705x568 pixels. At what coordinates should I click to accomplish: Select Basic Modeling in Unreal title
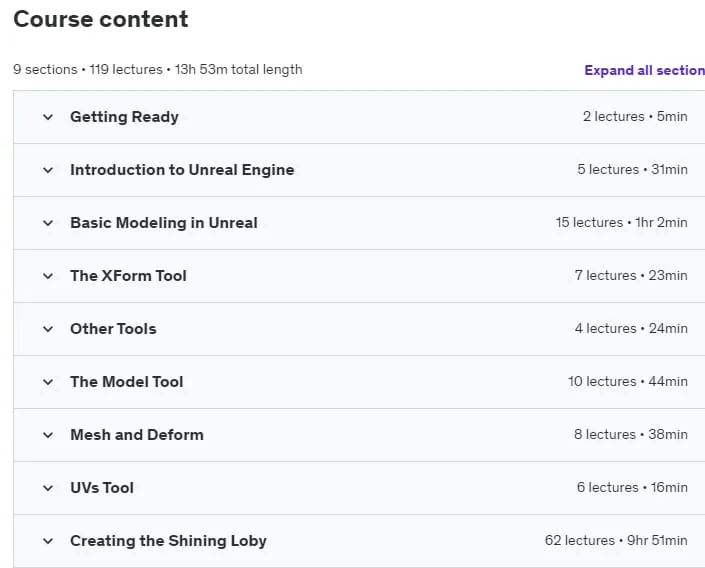[164, 223]
